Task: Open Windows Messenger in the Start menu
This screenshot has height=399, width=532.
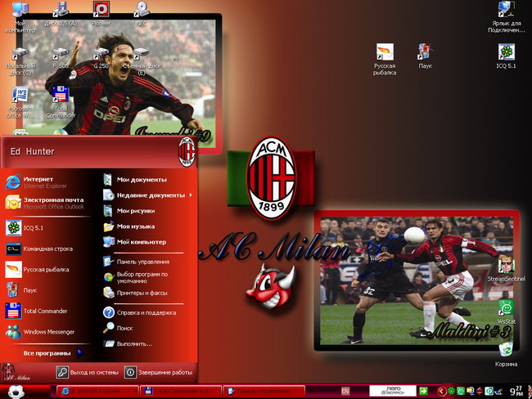Action: click(x=46, y=332)
